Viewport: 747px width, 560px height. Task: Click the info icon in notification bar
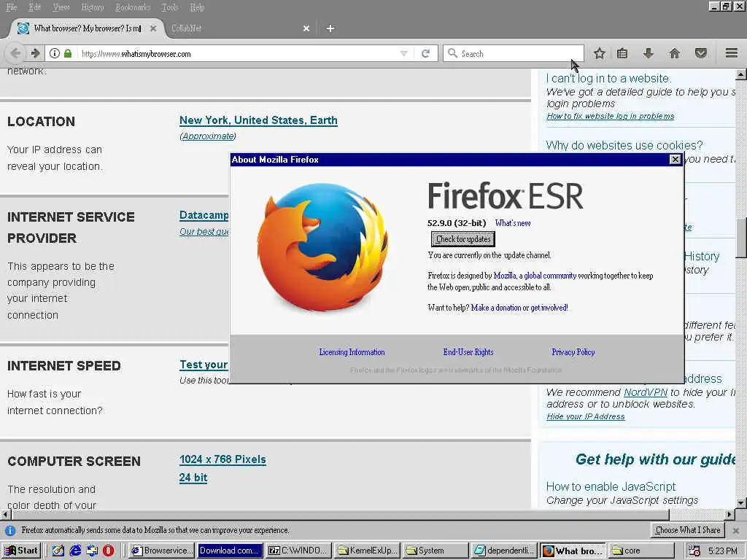10,530
